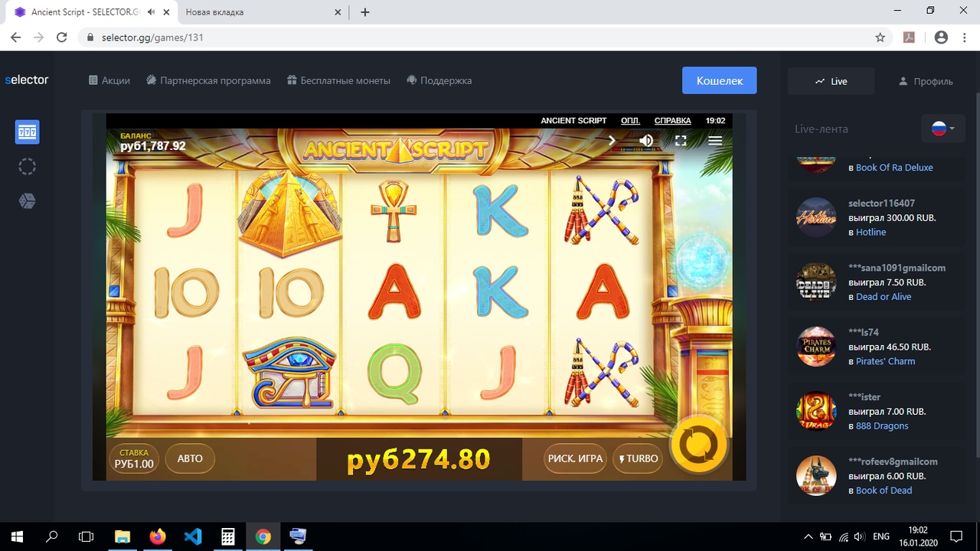Click the Кошелек wallet button
Viewport: 980px width, 551px height.
point(720,80)
